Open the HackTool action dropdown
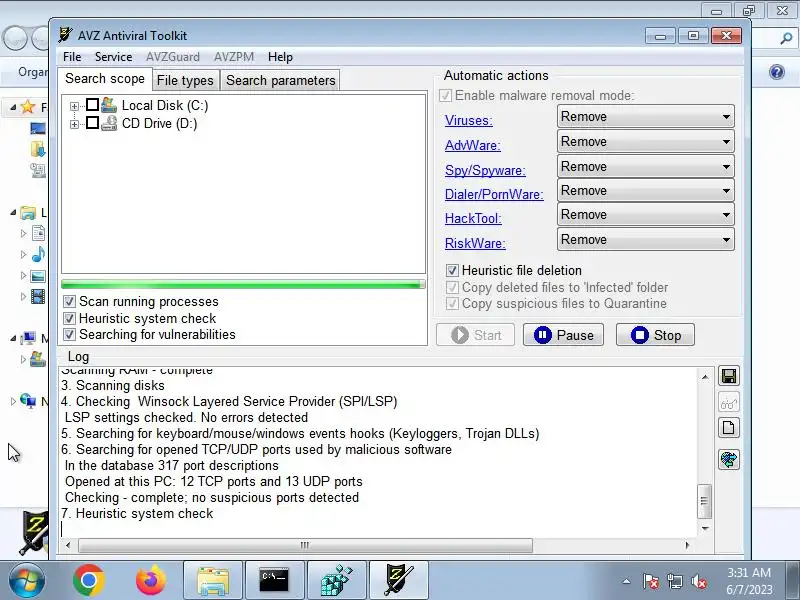The image size is (800, 600). 645,215
